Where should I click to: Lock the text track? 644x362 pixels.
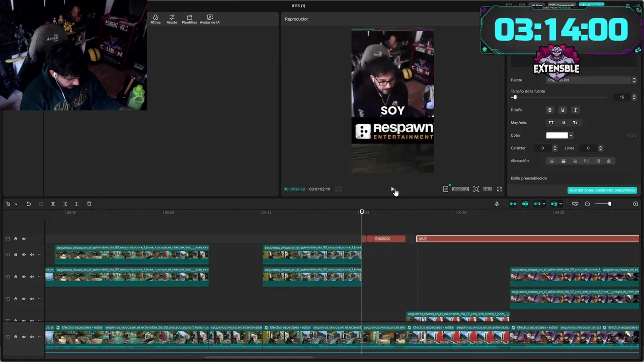[16, 239]
